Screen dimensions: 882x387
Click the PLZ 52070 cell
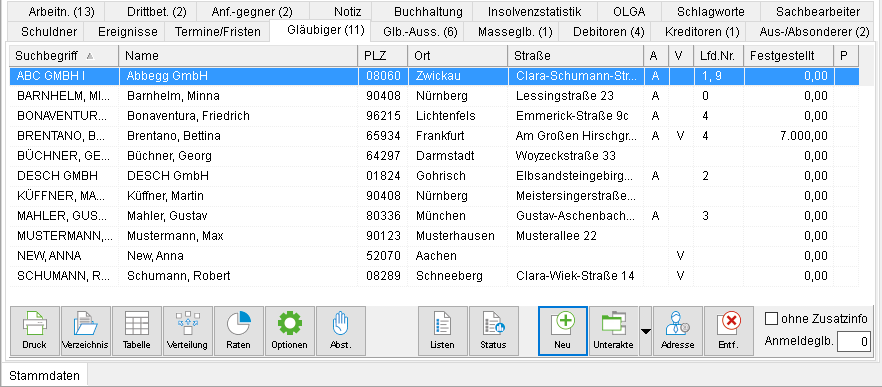coord(382,256)
